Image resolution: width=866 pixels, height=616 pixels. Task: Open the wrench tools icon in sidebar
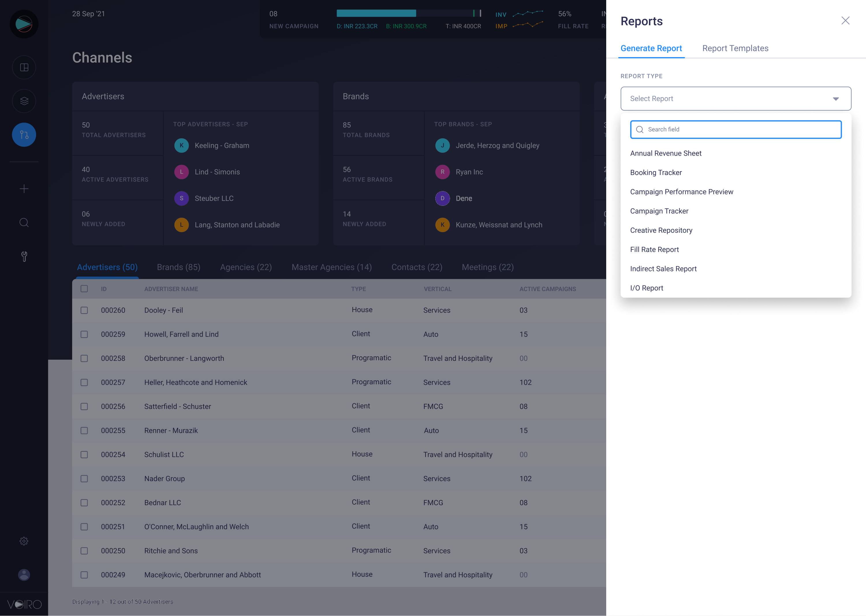tap(24, 256)
